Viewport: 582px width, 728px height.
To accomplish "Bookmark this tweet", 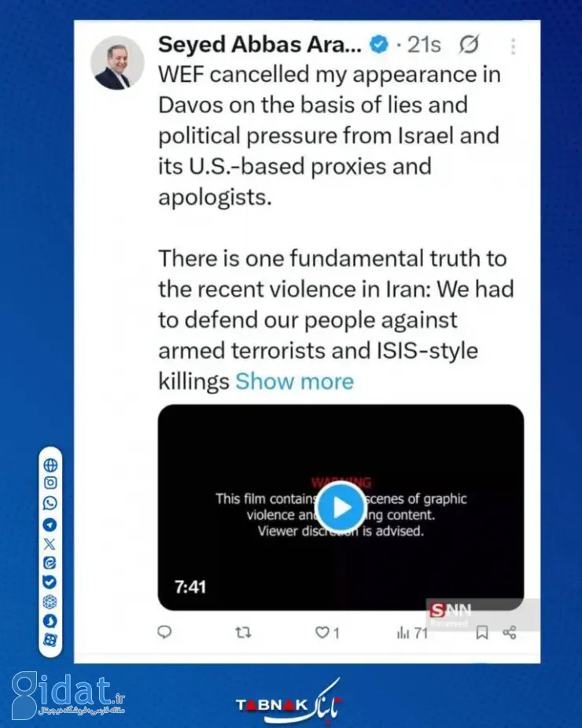I will coord(482,632).
